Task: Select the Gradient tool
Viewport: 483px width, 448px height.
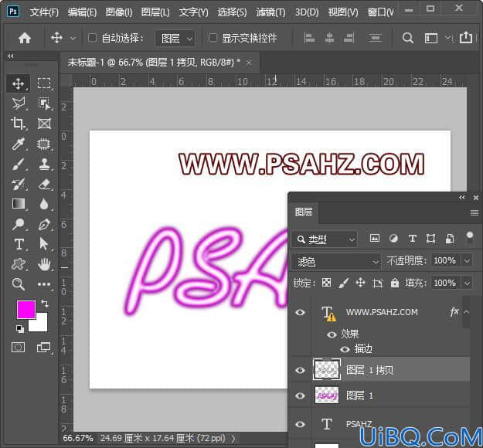Action: pyautogui.click(x=19, y=204)
